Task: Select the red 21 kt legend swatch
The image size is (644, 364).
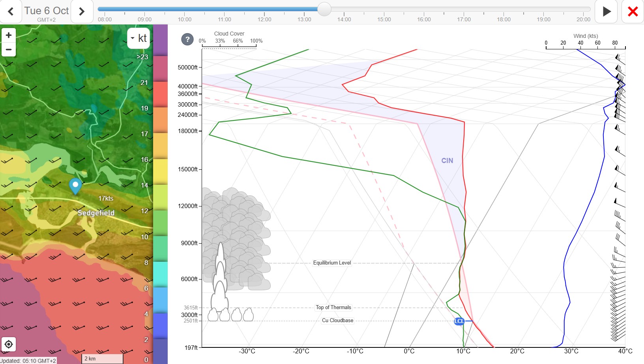Action: (160, 94)
